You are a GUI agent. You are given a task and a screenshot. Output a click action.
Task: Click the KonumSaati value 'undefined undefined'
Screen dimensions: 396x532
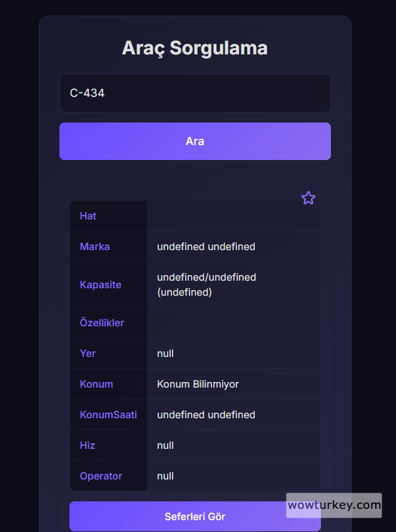point(206,414)
